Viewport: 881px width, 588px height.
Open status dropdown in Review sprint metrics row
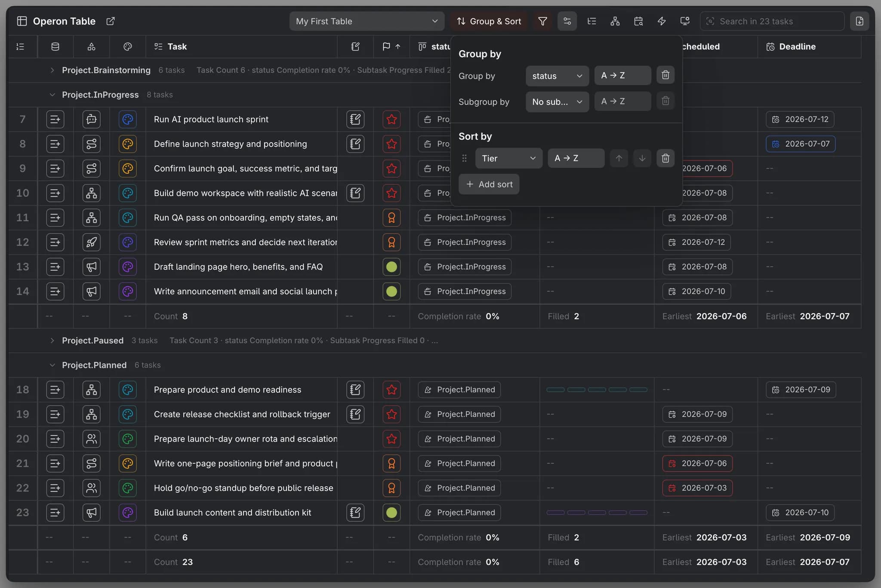coord(465,242)
